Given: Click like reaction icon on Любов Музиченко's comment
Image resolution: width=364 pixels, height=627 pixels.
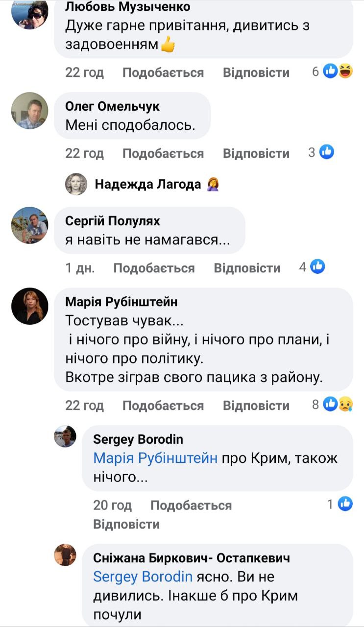Looking at the screenshot, I should tap(331, 72).
